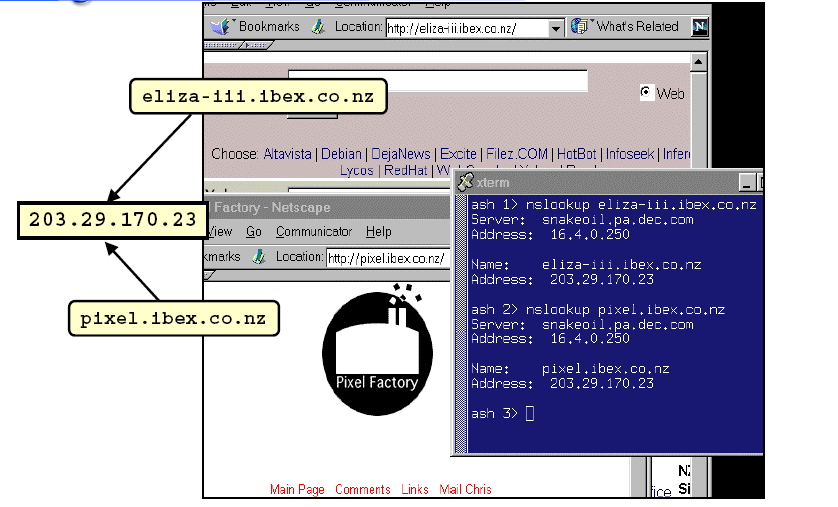Open the Help menu in Pixel Factory window

point(379,231)
